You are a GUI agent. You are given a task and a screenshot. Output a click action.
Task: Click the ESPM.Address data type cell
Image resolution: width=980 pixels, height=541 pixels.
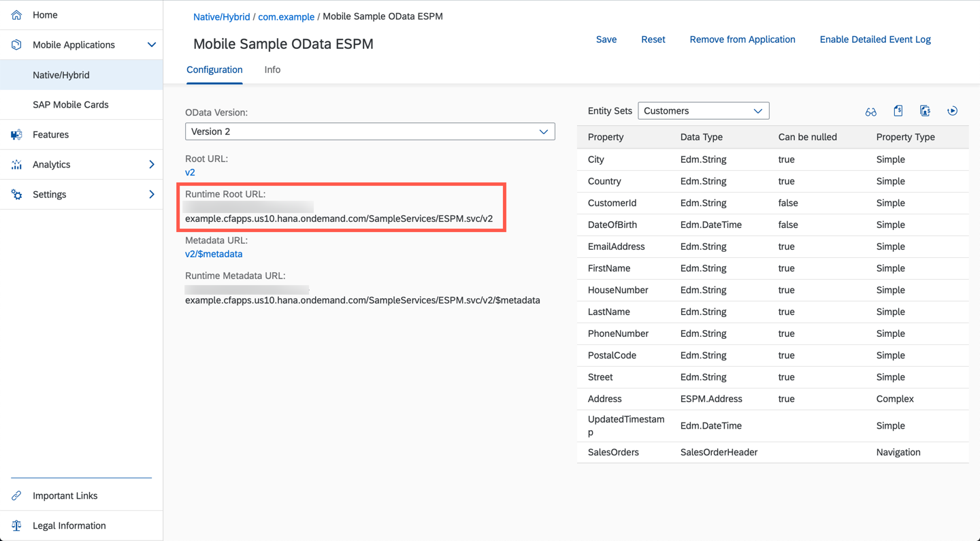[711, 399]
